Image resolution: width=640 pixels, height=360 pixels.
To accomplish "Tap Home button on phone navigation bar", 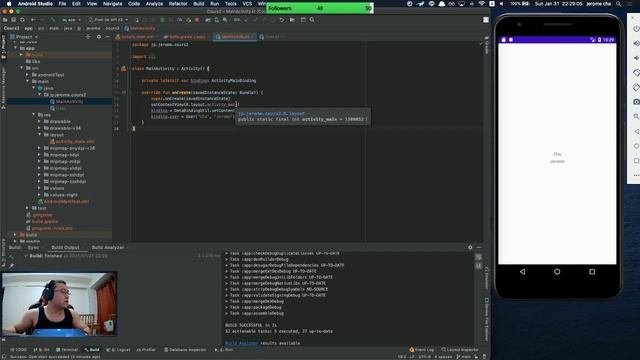I will tap(557, 271).
